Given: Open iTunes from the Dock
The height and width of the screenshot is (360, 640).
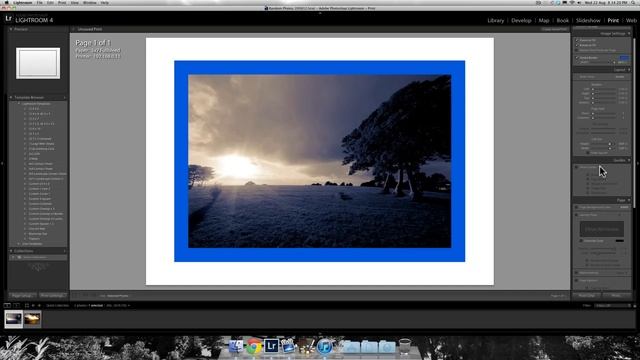Looking at the screenshot, I should pos(324,347).
